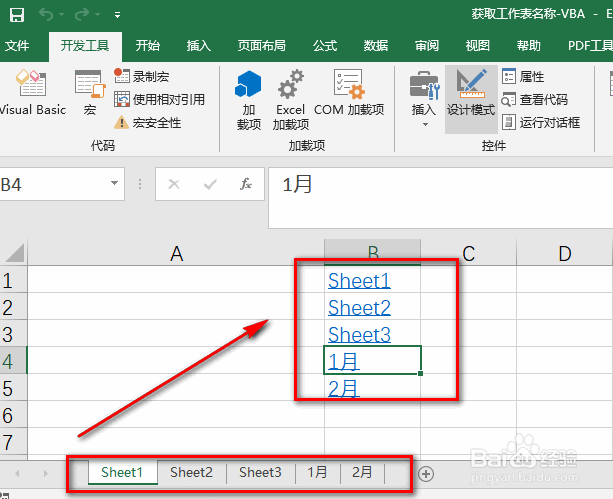This screenshot has height=499, width=613.
Task: Click the next sheet scroll arrow
Action: coord(45,474)
